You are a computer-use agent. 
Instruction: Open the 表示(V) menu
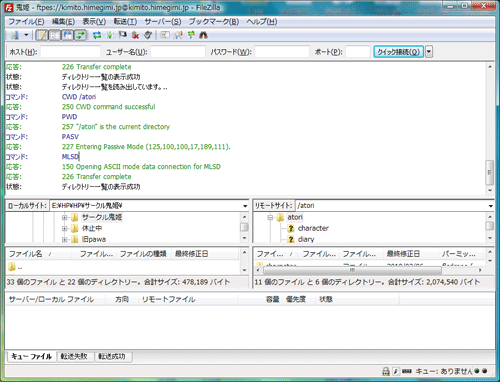[94, 22]
